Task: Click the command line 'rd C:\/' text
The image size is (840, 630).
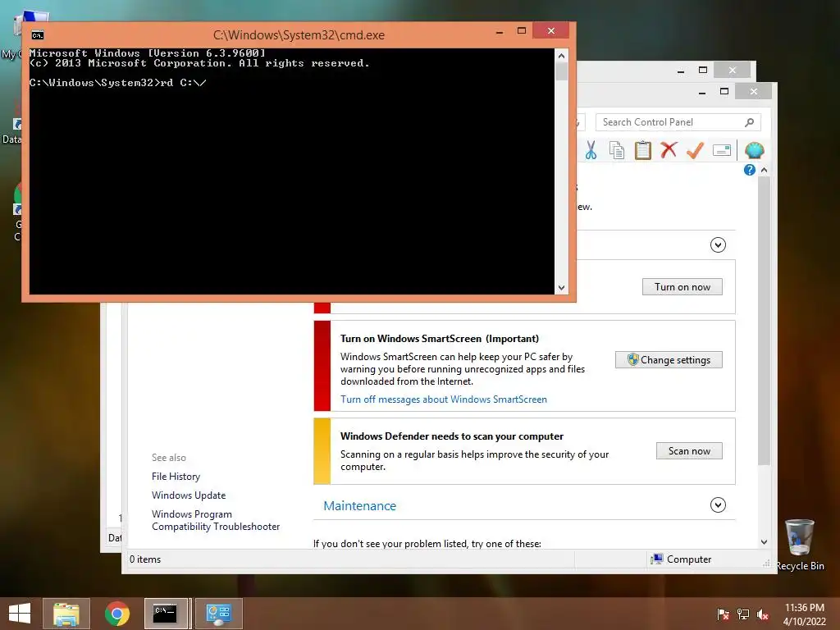Action: [x=183, y=83]
